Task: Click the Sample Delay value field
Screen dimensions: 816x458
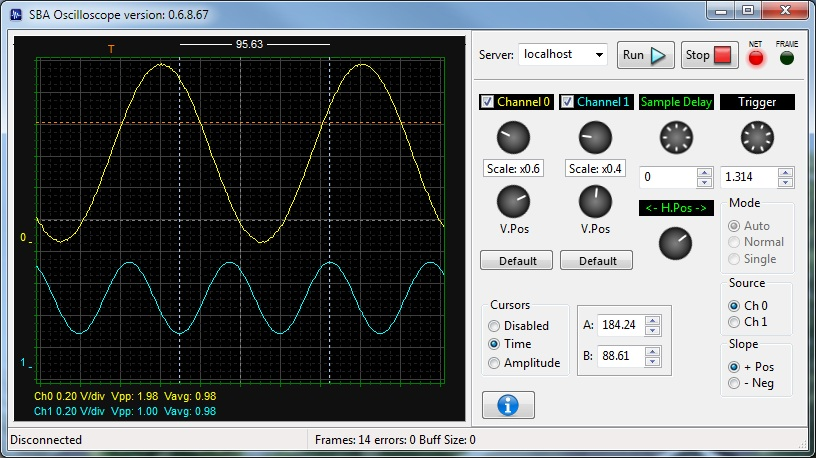Action: (669, 177)
